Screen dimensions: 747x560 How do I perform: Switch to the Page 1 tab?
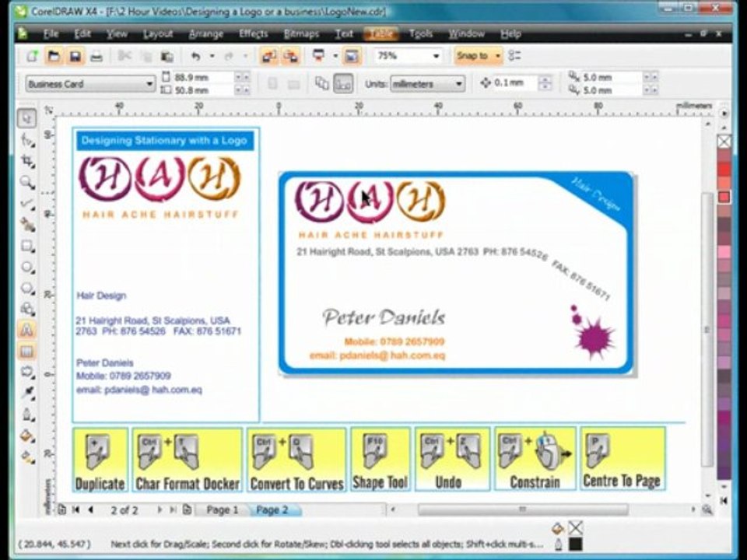(x=222, y=510)
